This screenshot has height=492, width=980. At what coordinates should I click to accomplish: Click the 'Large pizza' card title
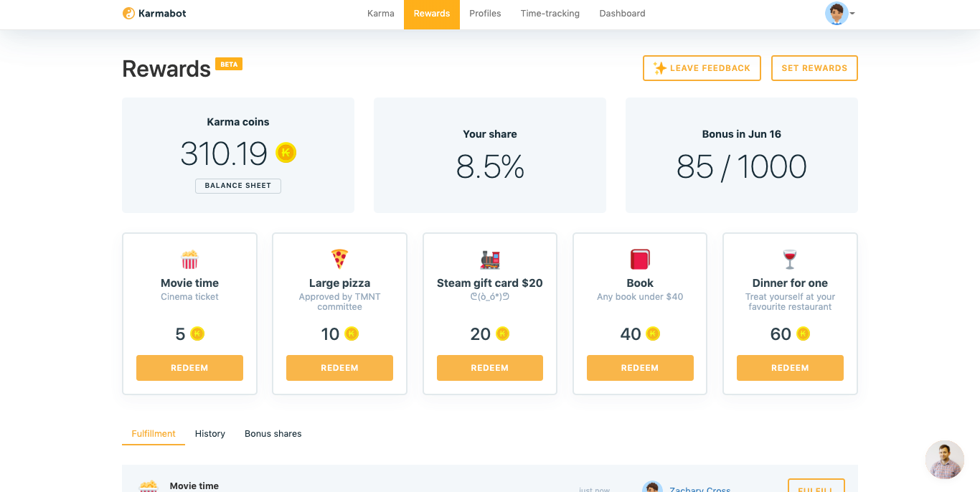pos(339,283)
